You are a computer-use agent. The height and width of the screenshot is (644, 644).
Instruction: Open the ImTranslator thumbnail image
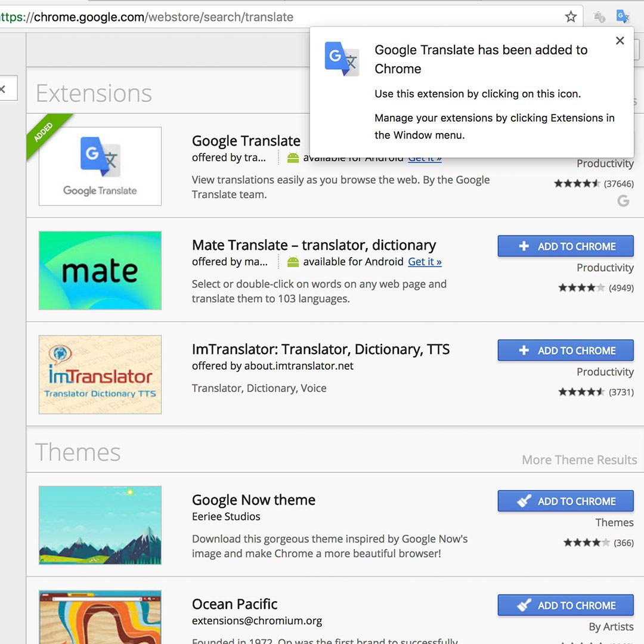100,374
